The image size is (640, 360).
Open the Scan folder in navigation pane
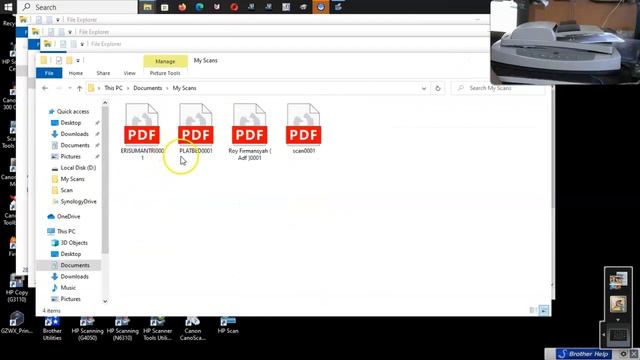click(67, 190)
